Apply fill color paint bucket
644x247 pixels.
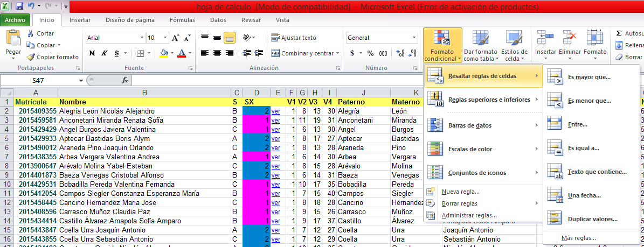tap(164, 53)
